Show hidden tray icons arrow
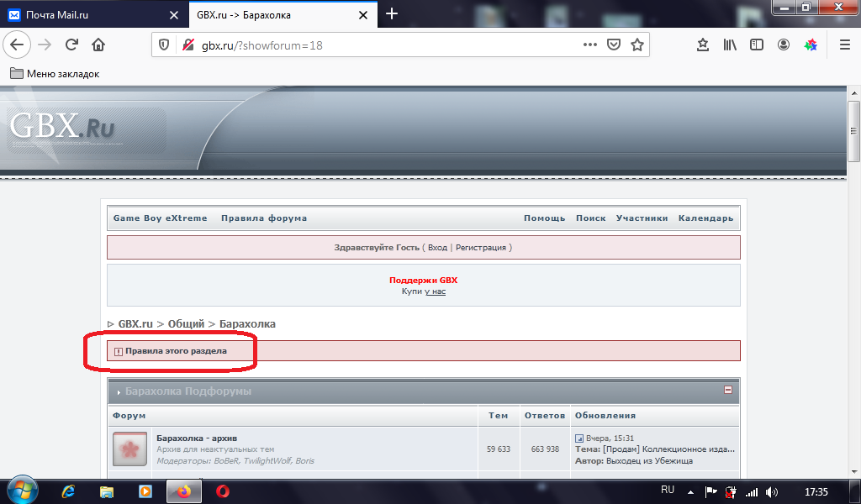Screen dimensions: 861x504 click(691, 492)
